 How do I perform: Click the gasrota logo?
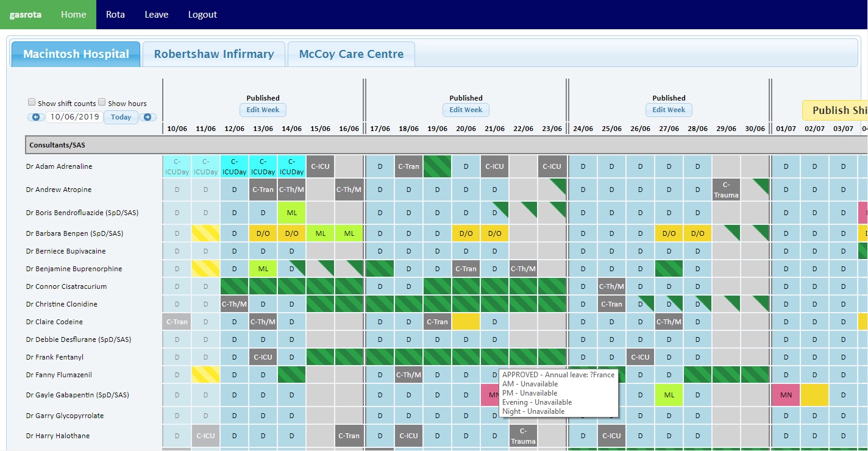[26, 15]
